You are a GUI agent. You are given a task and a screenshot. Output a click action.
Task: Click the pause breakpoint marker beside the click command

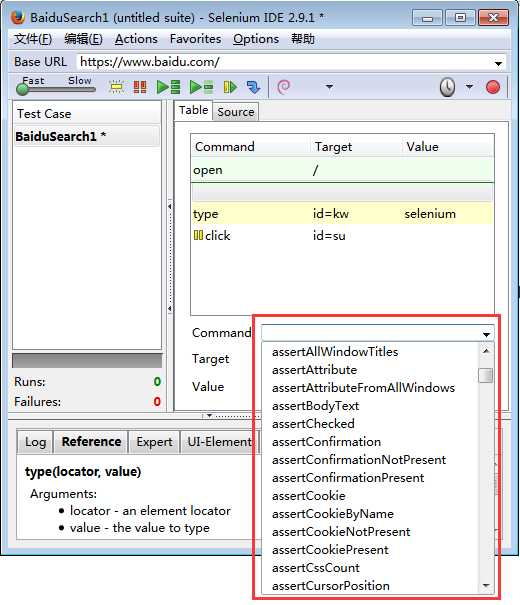click(198, 235)
